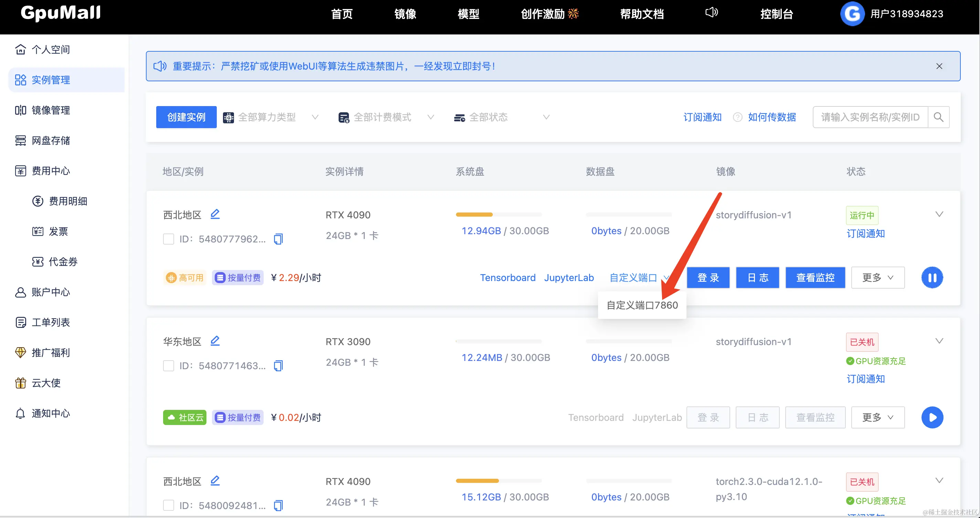Open 费用中心 in sidebar
The height and width of the screenshot is (518, 980).
pos(66,170)
